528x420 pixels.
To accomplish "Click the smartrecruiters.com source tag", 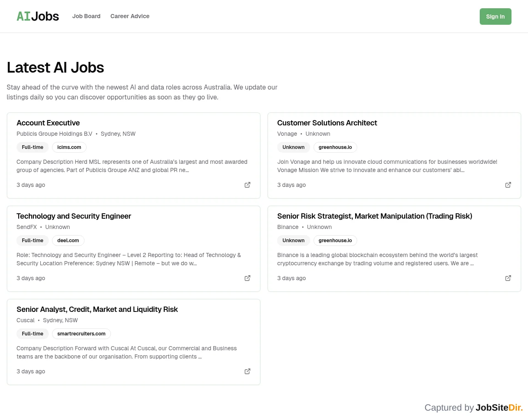I will point(81,334).
